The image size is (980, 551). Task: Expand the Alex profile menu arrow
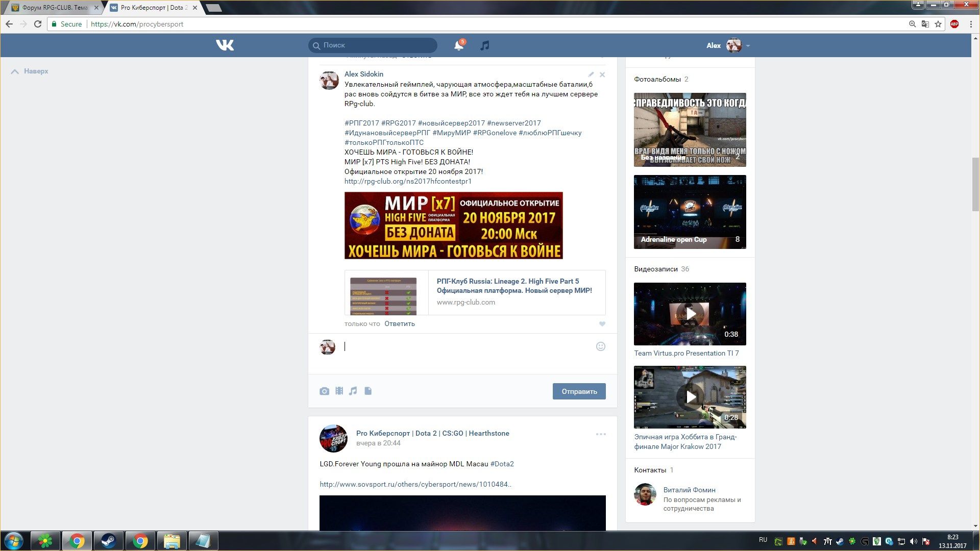(x=748, y=46)
